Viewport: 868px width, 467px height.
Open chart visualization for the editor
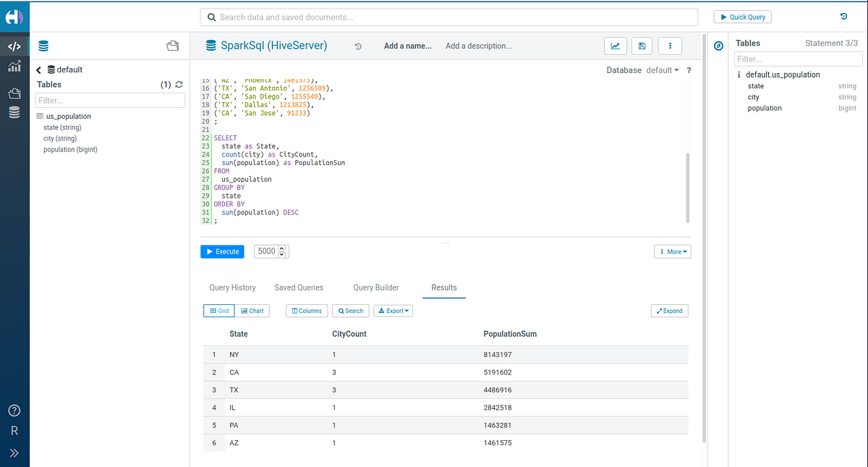click(x=615, y=46)
